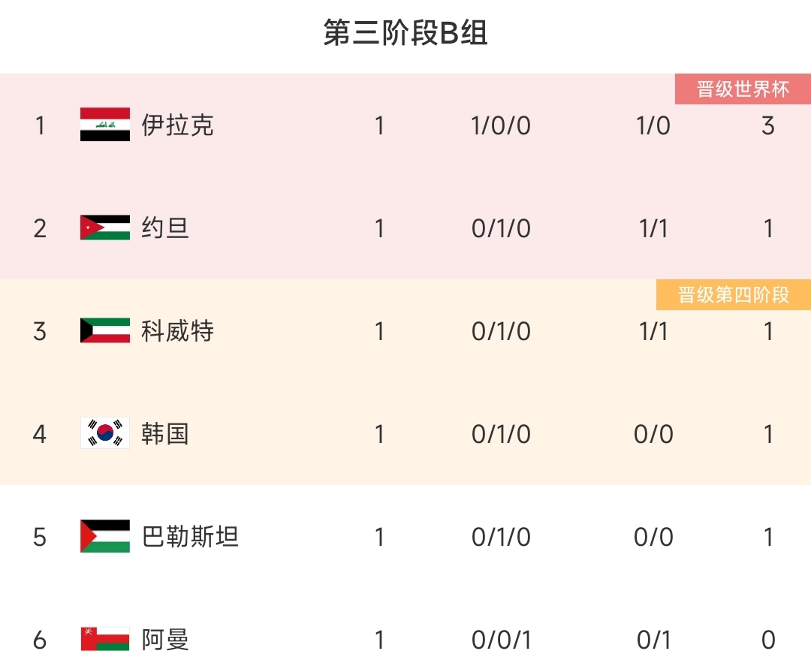The height and width of the screenshot is (672, 811).
Task: Click Iraq's points value 3
Action: pos(768,125)
